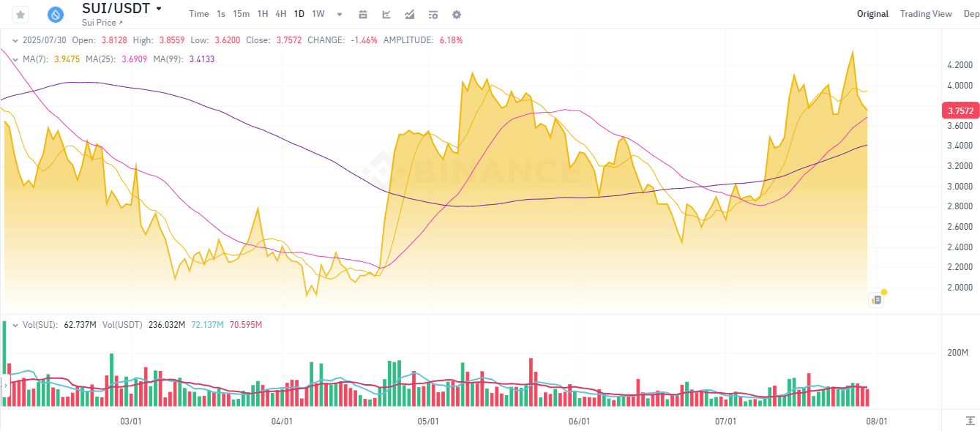
Task: Select the 1D chart interval
Action: click(x=299, y=14)
